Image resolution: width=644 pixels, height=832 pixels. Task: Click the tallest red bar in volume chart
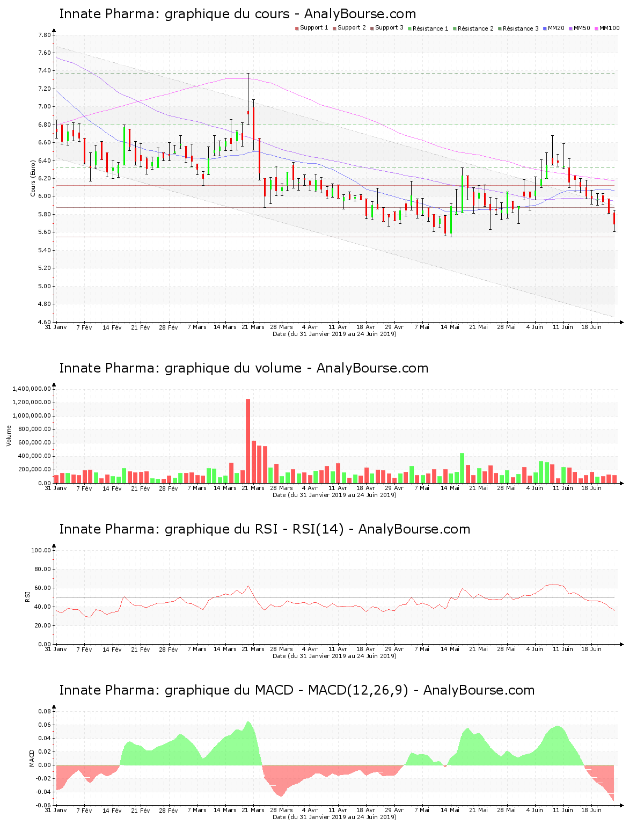(x=248, y=441)
